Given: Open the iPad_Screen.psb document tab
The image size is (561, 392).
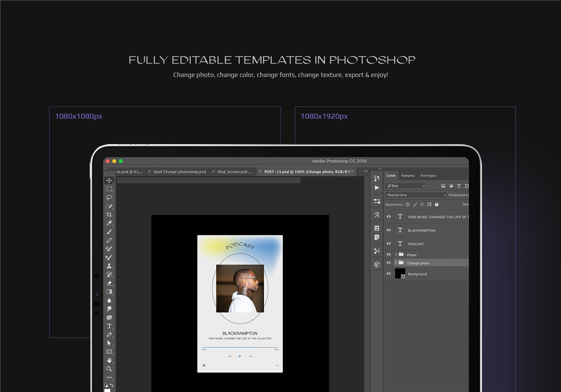Looking at the screenshot, I should 236,171.
